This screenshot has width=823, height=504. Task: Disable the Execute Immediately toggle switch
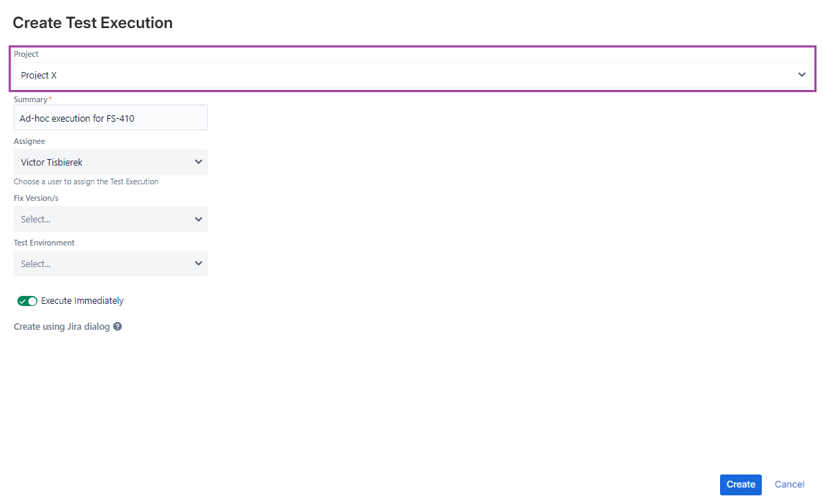27,301
